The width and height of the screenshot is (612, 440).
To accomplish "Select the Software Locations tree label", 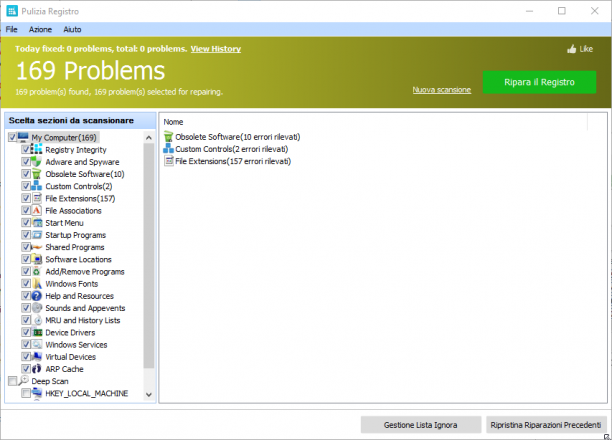I will click(78, 259).
